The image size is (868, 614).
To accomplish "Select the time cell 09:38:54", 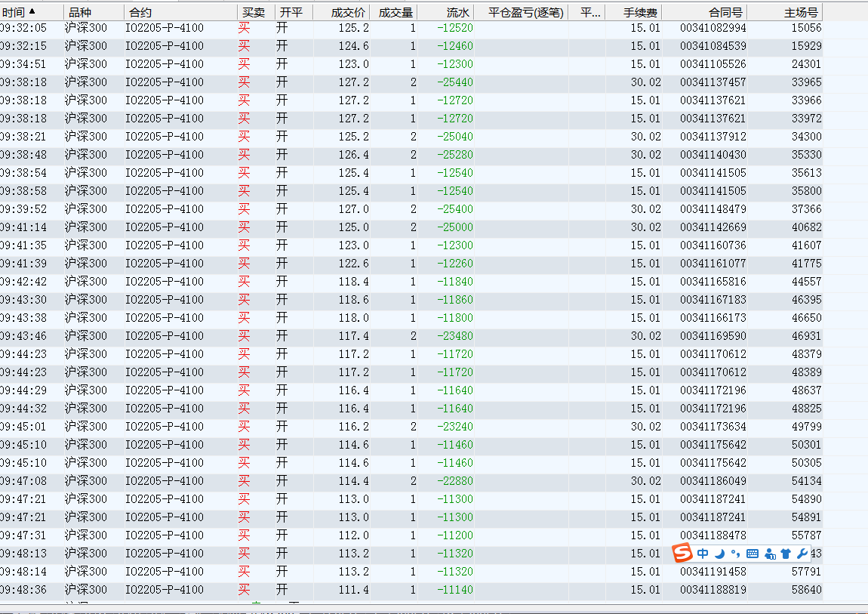I will 24,173.
